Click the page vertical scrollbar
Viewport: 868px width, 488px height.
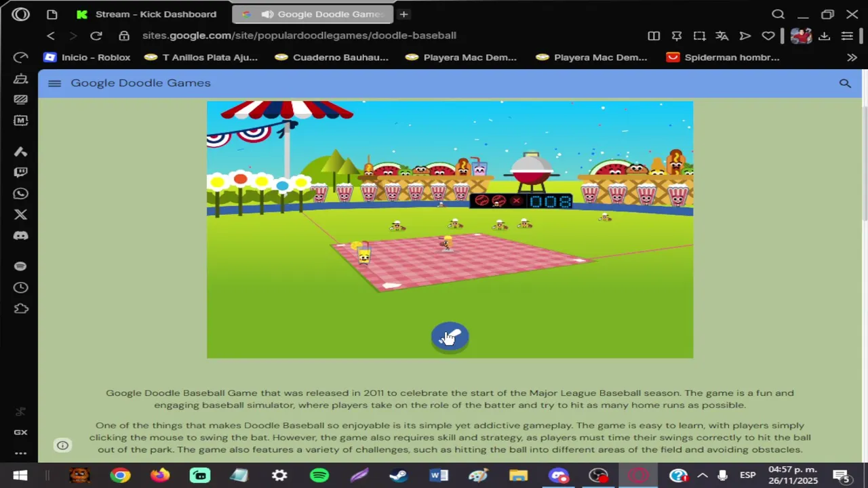point(864,163)
